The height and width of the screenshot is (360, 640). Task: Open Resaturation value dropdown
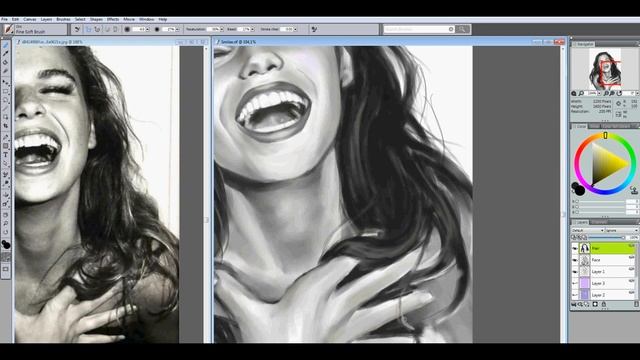pos(222,29)
